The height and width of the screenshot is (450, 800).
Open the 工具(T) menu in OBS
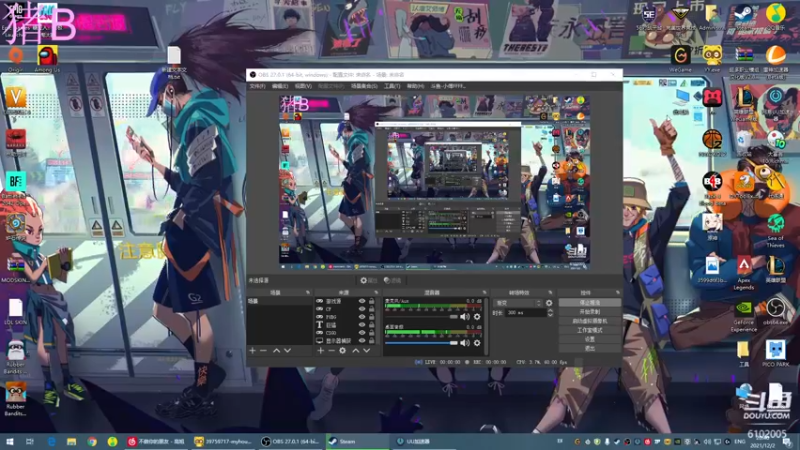pos(392,86)
